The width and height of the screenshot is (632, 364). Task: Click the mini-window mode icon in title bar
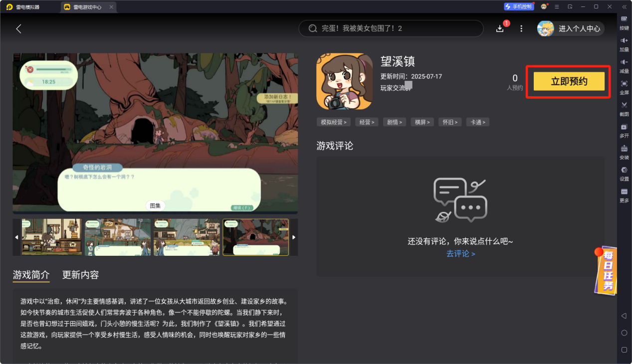point(570,6)
